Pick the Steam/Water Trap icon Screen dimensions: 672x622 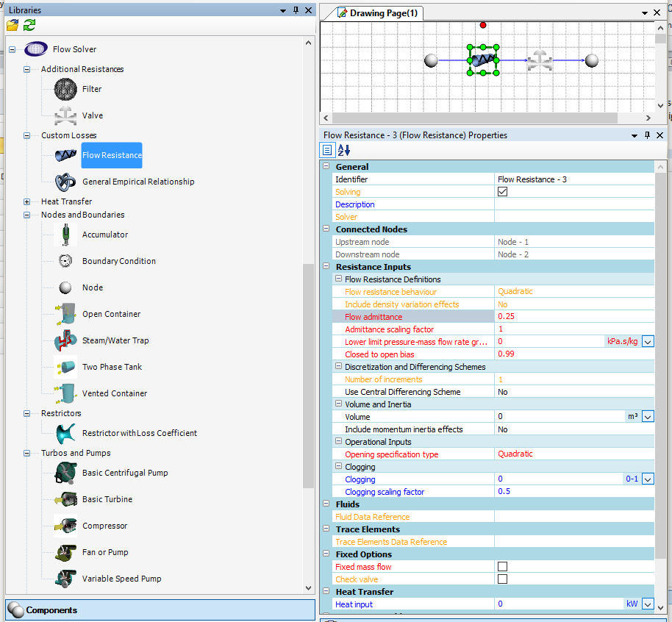coord(65,340)
